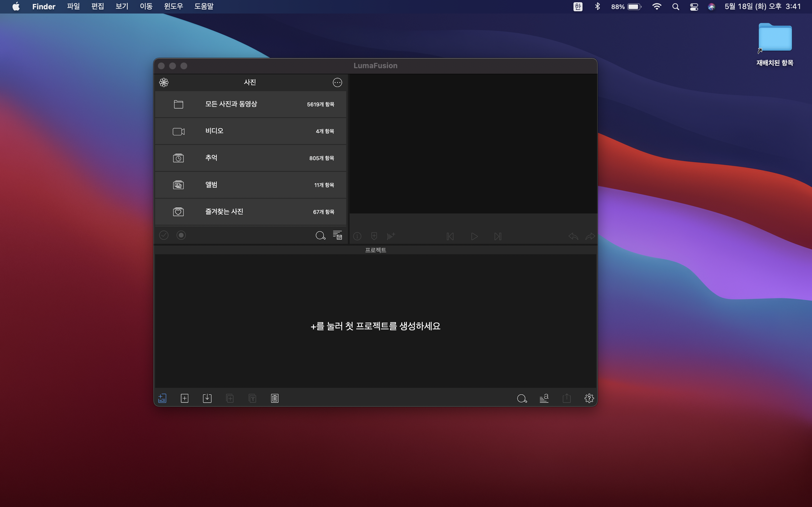Open the 편집 menu in menu bar
This screenshot has width=812, height=507.
pos(97,6)
